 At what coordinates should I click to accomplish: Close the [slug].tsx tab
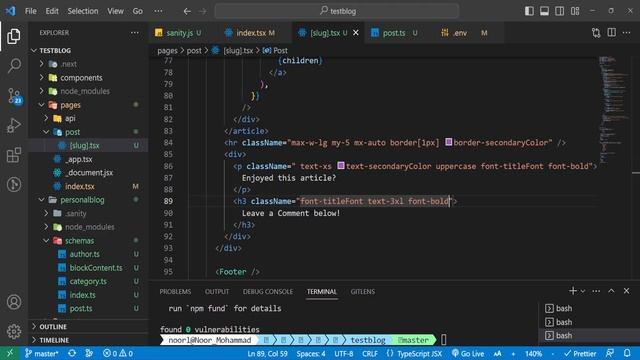pyautogui.click(x=356, y=33)
